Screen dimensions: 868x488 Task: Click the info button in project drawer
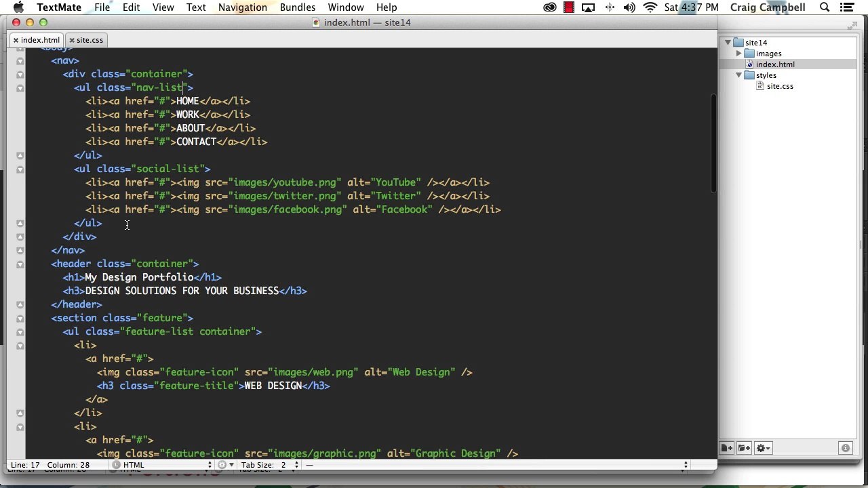(x=846, y=448)
